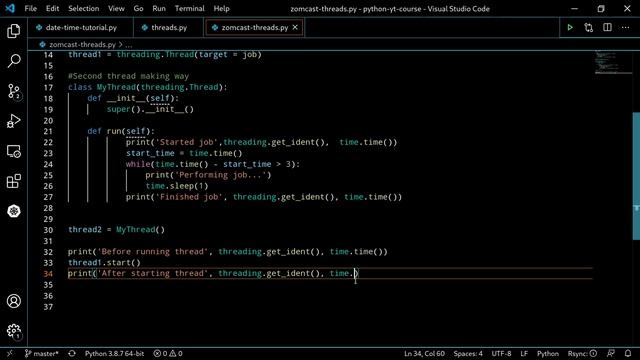Open the Go menu
The height and width of the screenshot is (360, 640).
(138, 9)
